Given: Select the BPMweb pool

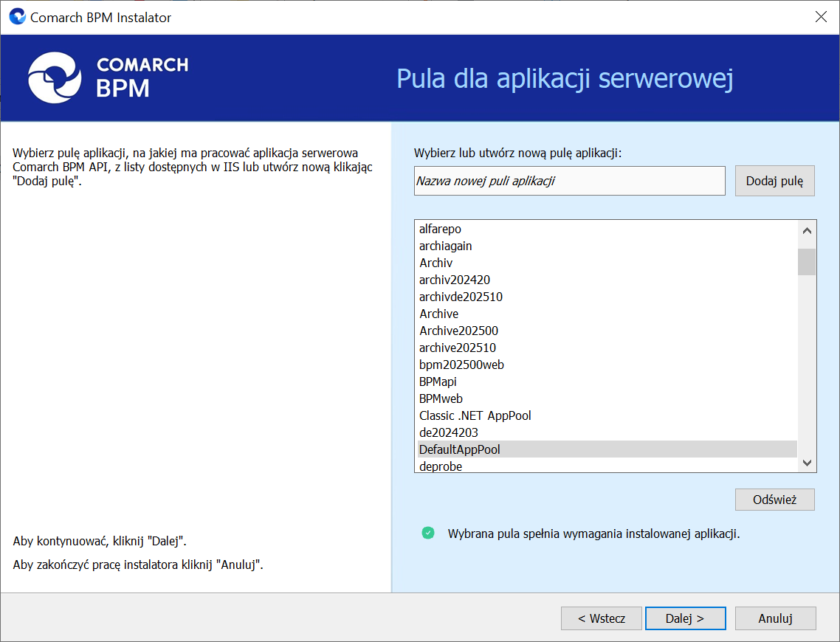Looking at the screenshot, I should click(607, 398).
